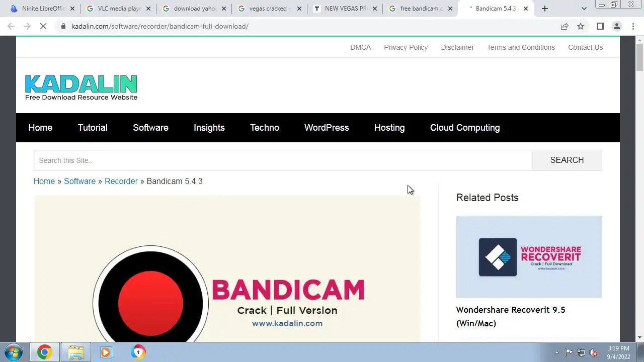Open a new tab with the plus button
Screen dimensions: 644x362
545,9
